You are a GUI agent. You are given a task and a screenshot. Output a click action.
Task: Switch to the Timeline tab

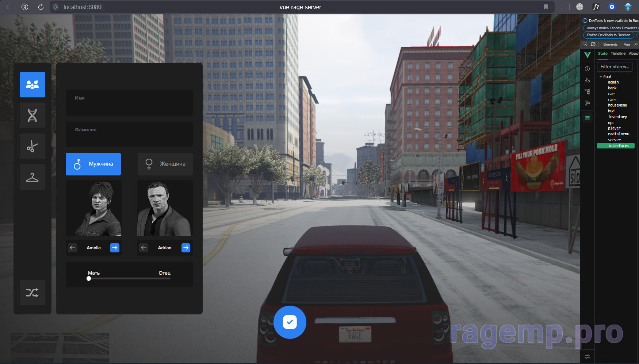[618, 54]
